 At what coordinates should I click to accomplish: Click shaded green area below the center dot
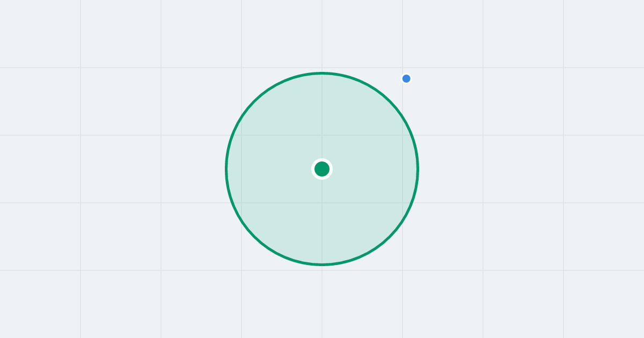(322, 220)
